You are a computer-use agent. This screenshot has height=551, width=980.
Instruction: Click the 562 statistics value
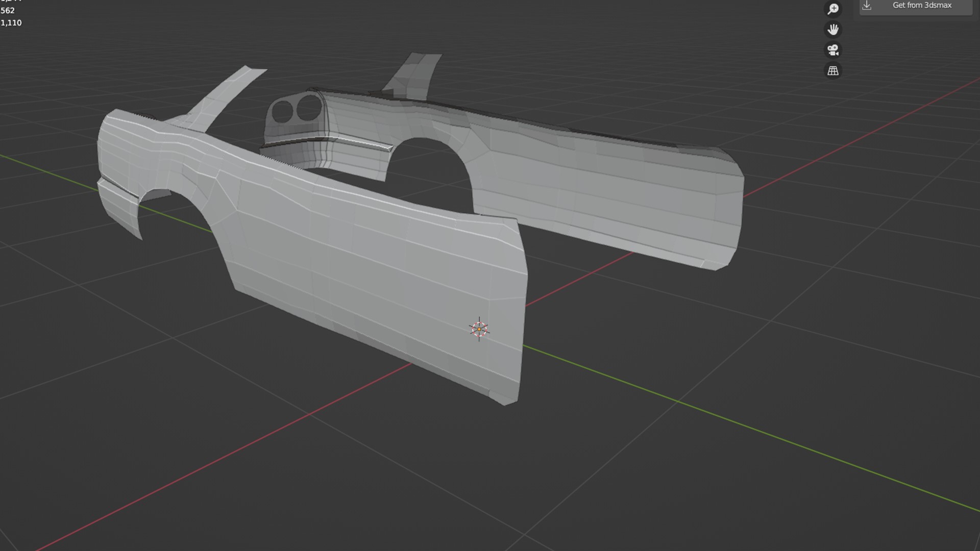tap(8, 11)
